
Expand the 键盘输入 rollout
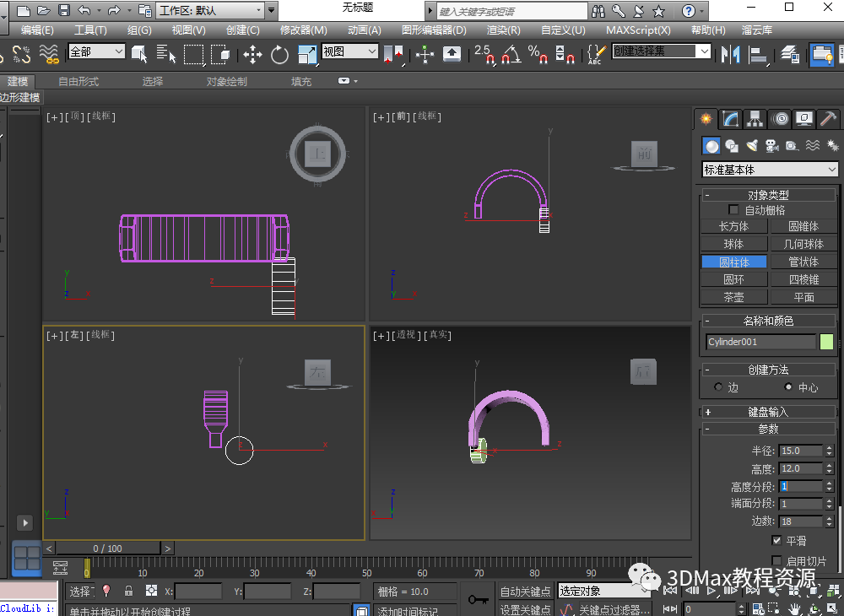[768, 412]
